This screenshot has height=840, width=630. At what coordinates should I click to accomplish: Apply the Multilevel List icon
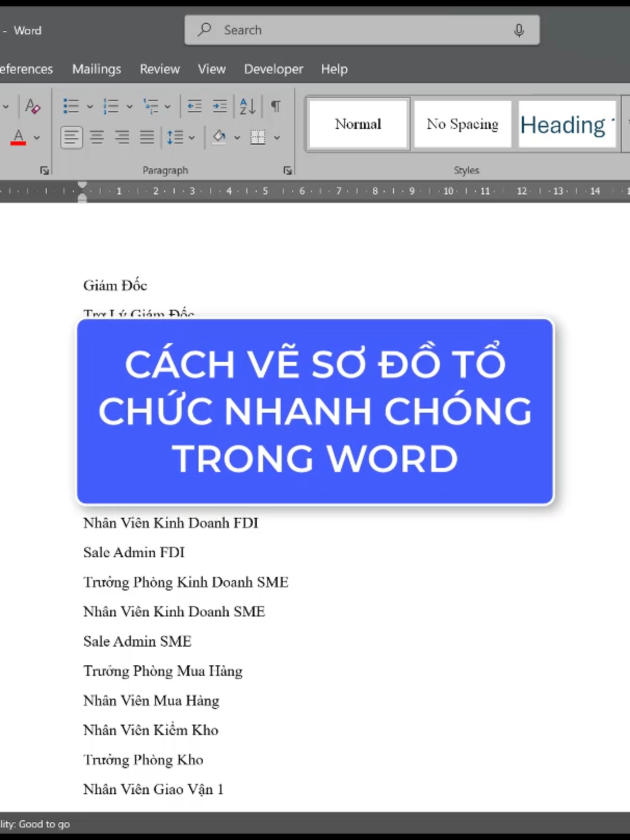(x=151, y=107)
